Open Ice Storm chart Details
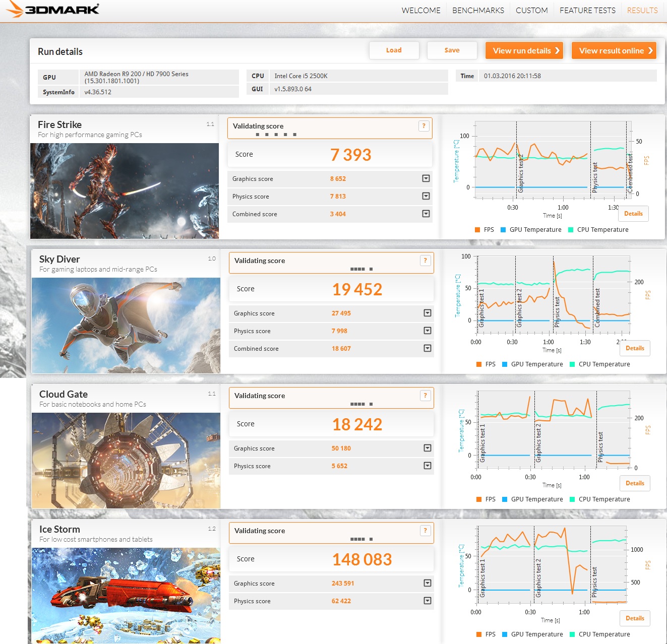The image size is (667, 644). point(635,618)
